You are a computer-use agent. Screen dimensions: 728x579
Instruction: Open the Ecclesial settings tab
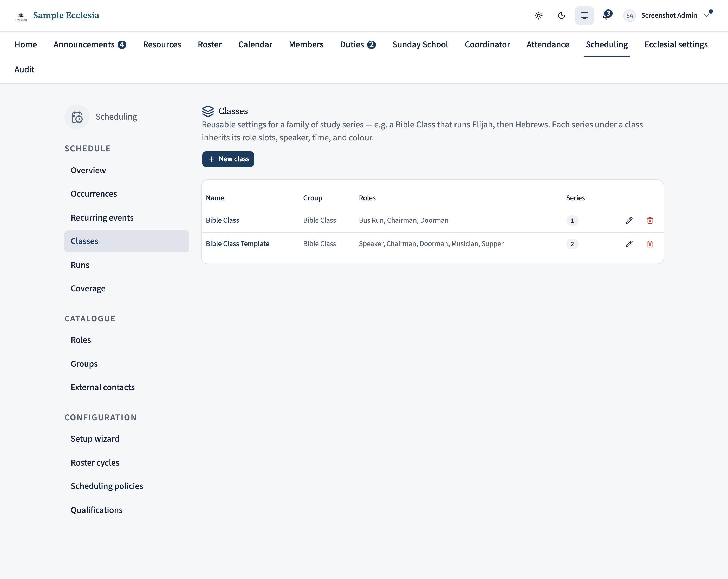pyautogui.click(x=676, y=44)
